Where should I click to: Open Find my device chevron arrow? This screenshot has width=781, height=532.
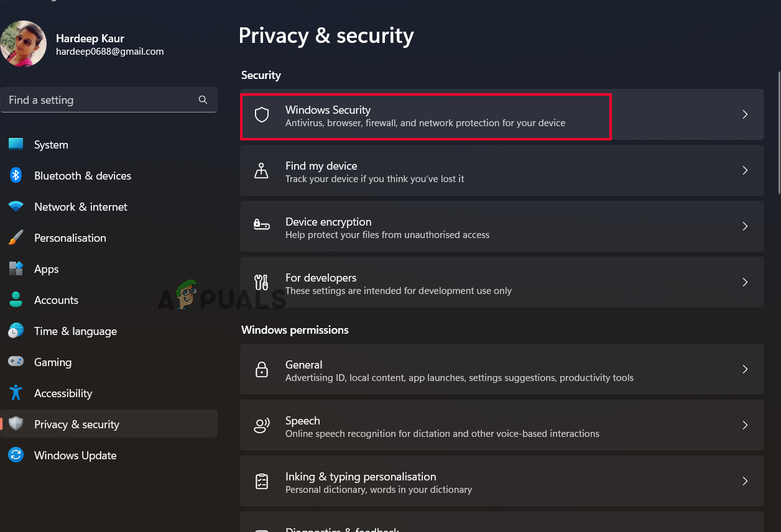tap(745, 170)
